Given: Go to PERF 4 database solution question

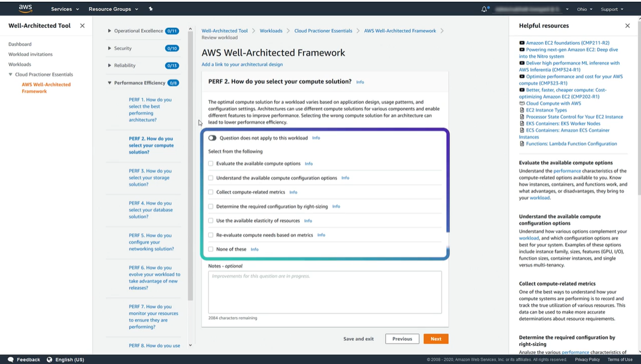Looking at the screenshot, I should pos(150,210).
